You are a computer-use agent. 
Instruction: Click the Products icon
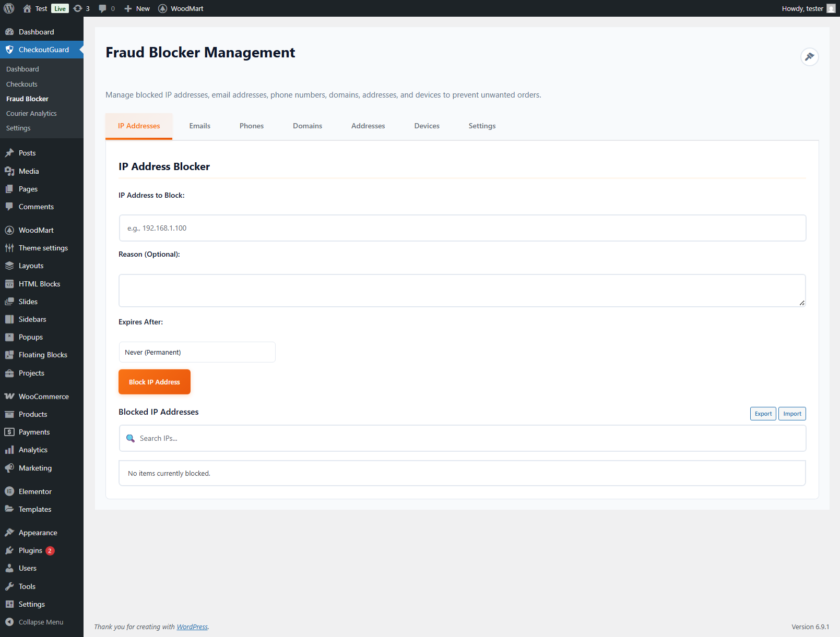click(9, 414)
